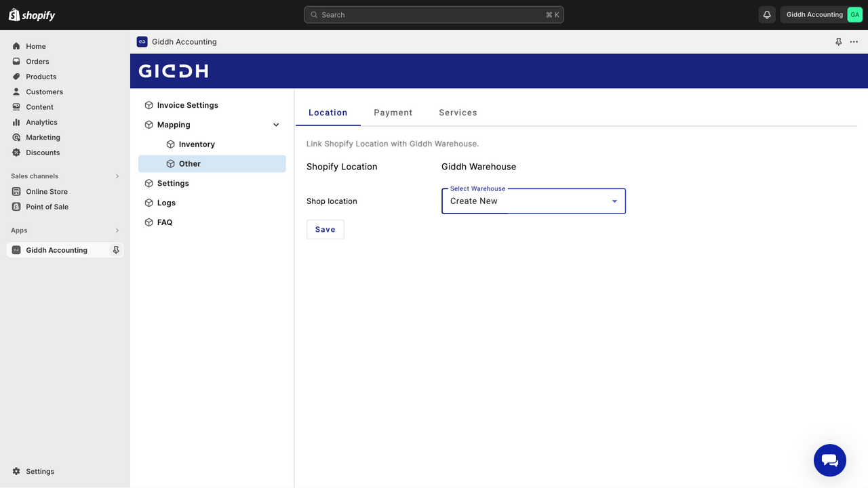Click the Products tag icon
Image resolution: width=868 pixels, height=488 pixels.
point(16,77)
